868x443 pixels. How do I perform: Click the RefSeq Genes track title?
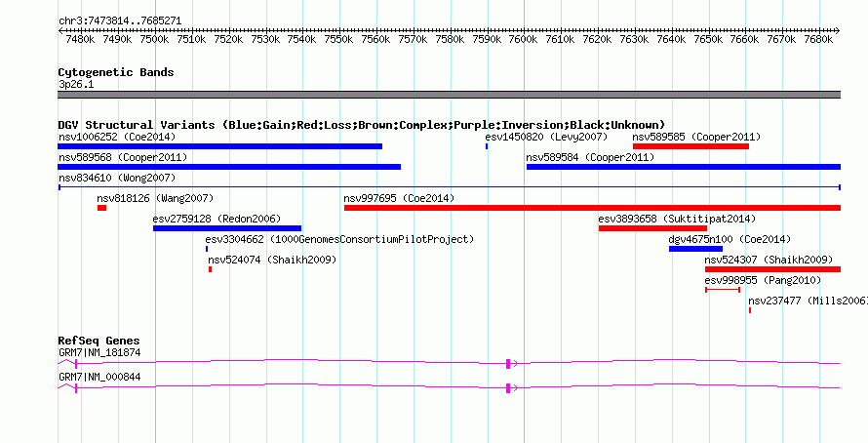point(99,341)
